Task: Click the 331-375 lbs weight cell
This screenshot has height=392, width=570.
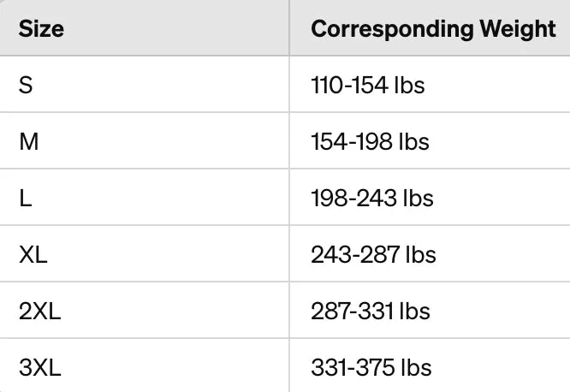Action: [430, 365]
